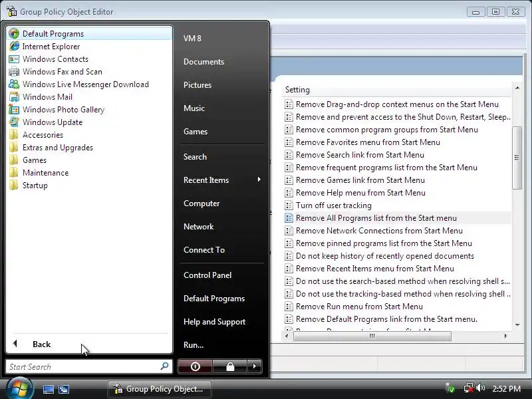Click the Start orb button
The height and width of the screenshot is (399, 532).
(x=19, y=388)
